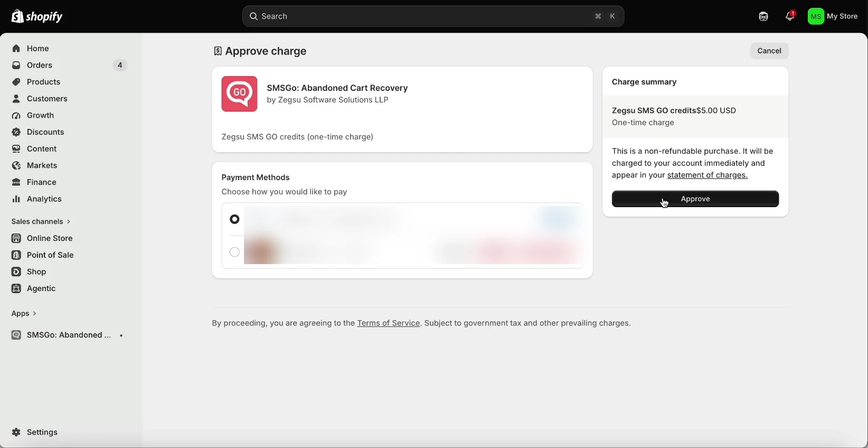Click the Products tag icon

pos(16,82)
